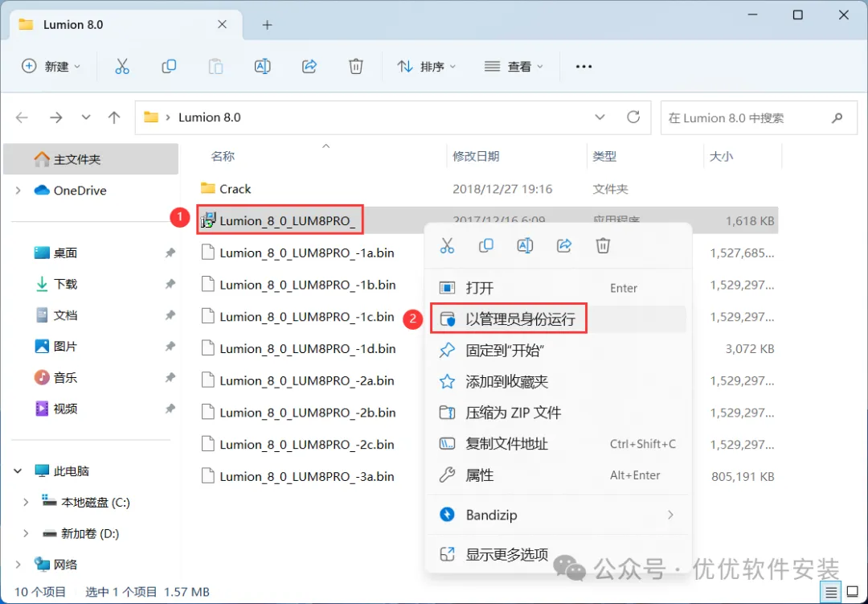Expand the address bar history dropdown

click(x=600, y=117)
